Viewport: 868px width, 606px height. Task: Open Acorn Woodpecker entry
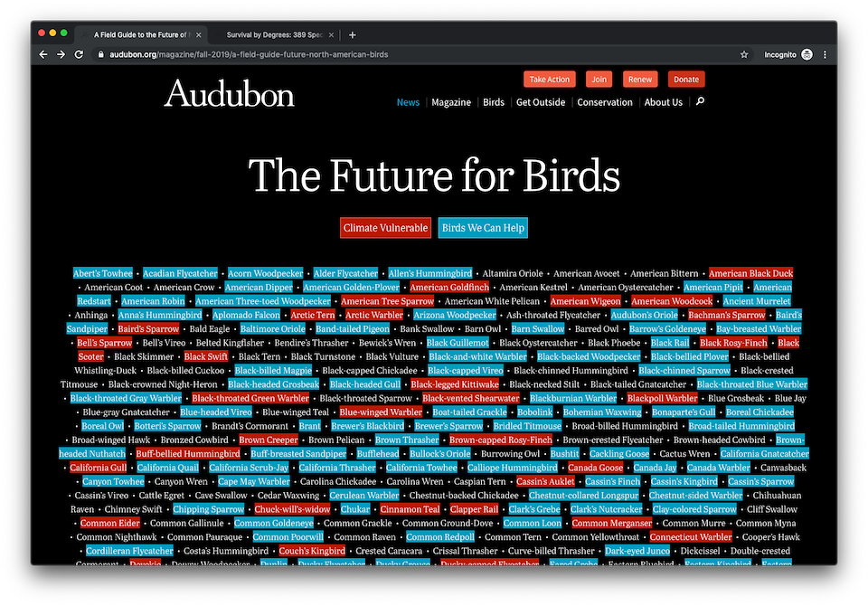point(265,273)
